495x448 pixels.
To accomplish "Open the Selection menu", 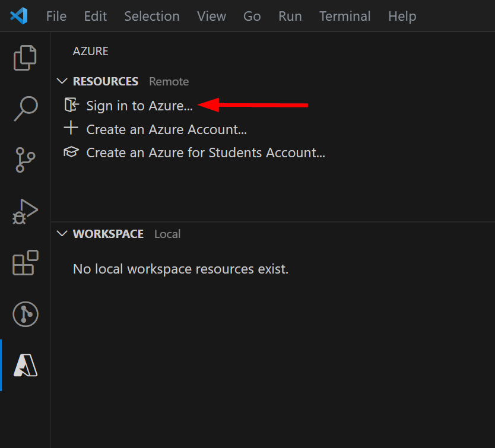I will click(x=152, y=16).
